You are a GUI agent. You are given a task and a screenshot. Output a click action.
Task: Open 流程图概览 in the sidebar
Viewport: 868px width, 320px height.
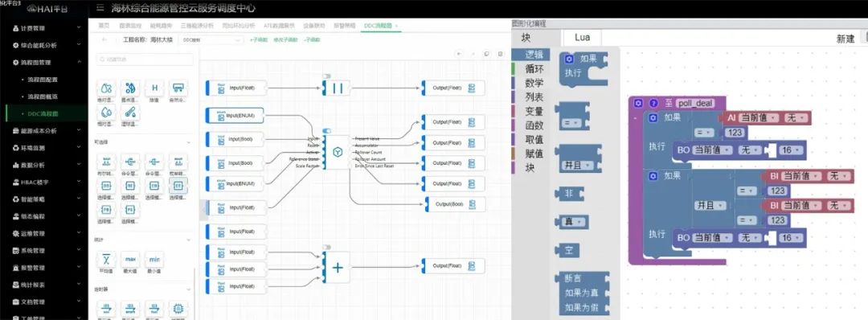(43, 96)
